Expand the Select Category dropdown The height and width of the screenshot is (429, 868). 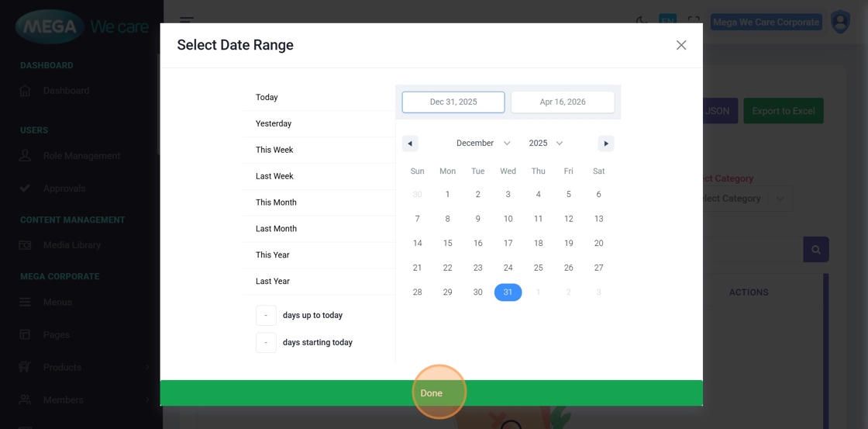coord(742,199)
